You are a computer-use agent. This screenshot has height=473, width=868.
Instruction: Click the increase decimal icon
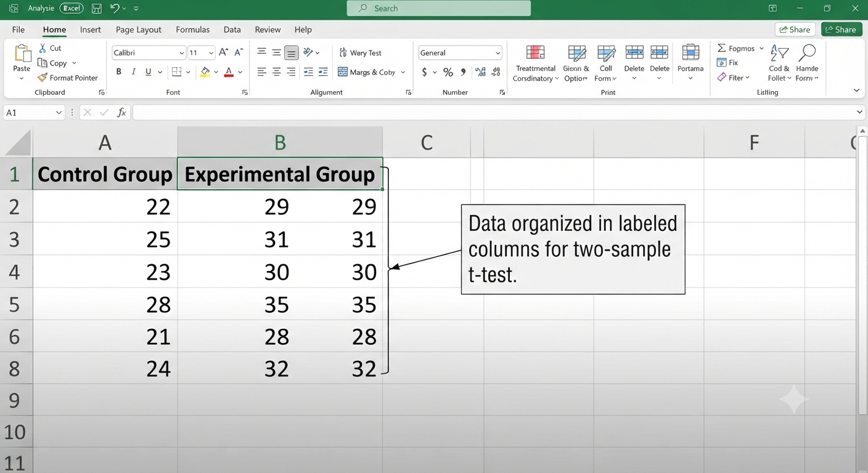(x=481, y=72)
